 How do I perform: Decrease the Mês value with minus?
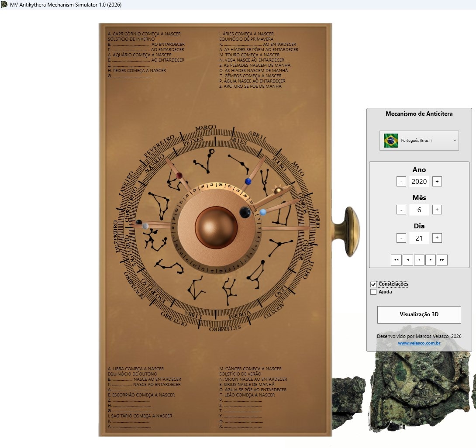point(401,210)
